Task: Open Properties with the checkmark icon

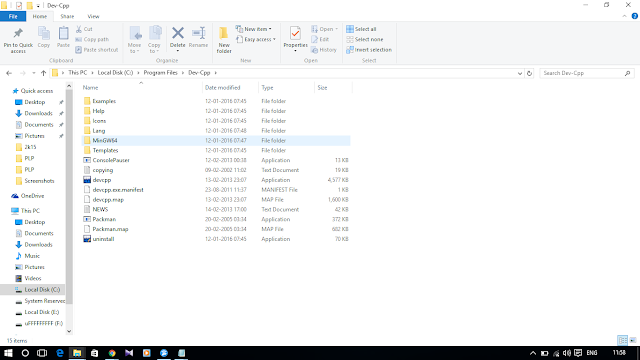Action: pyautogui.click(x=295, y=39)
